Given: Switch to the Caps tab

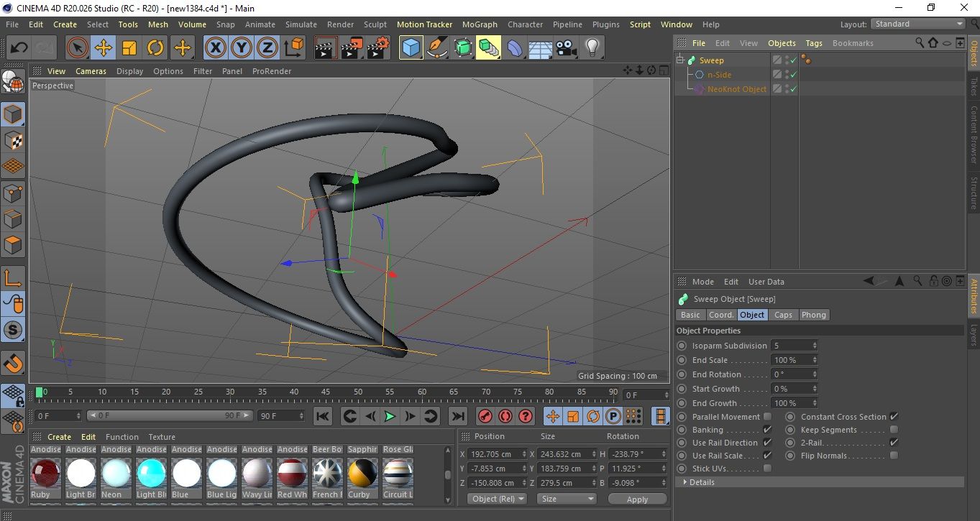Looking at the screenshot, I should coord(783,315).
